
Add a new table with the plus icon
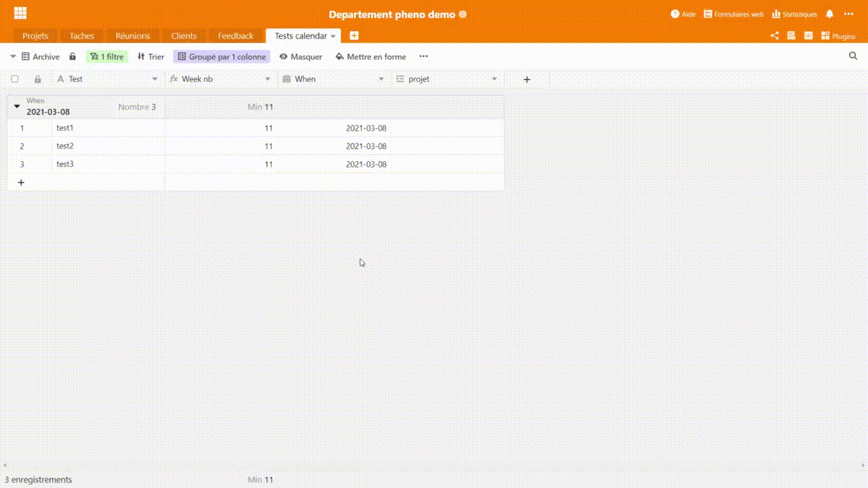tap(354, 36)
